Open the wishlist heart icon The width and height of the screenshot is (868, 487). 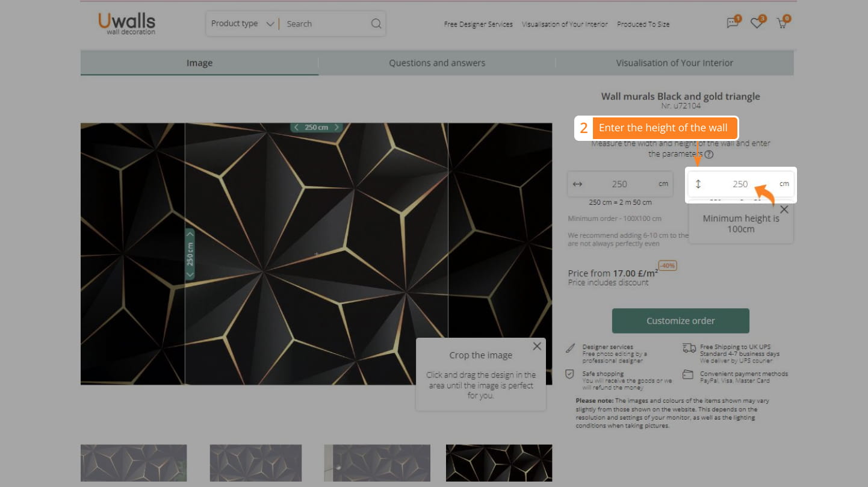pos(757,23)
